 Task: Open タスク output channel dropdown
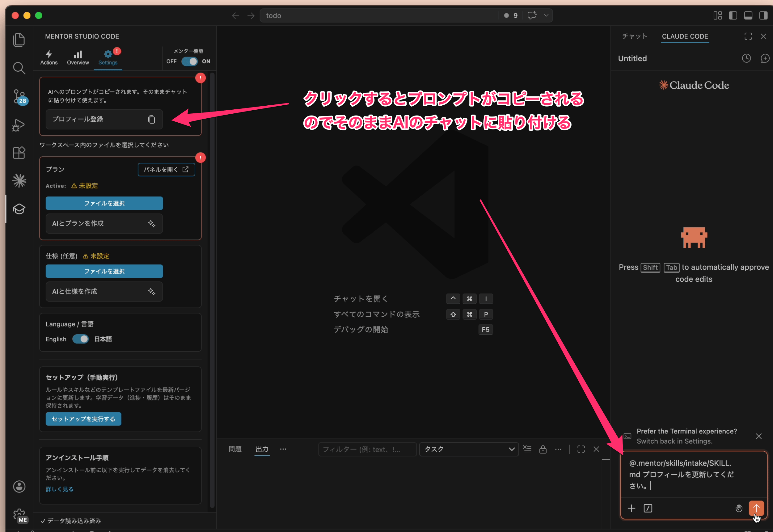[469, 449]
